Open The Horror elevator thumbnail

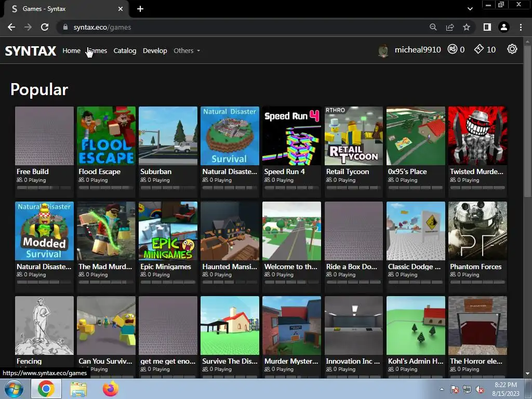[478, 325]
